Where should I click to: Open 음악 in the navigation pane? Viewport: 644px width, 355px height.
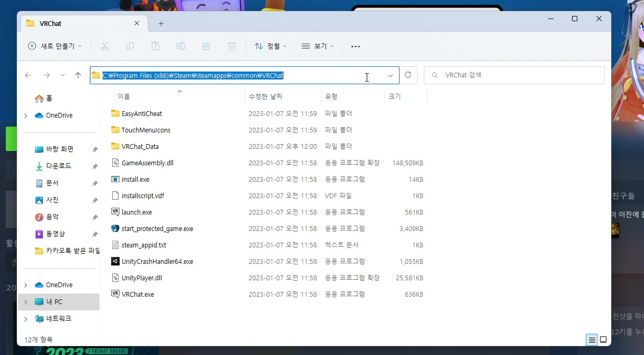pyautogui.click(x=47, y=217)
